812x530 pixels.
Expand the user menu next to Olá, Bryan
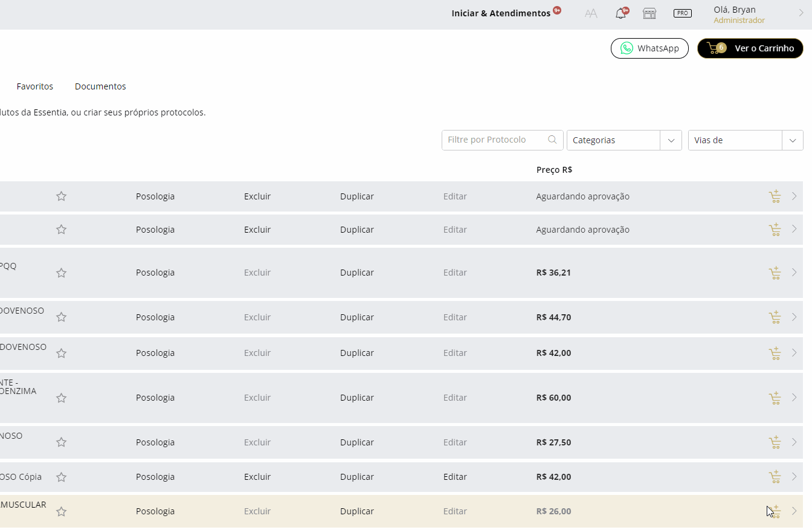point(801,13)
